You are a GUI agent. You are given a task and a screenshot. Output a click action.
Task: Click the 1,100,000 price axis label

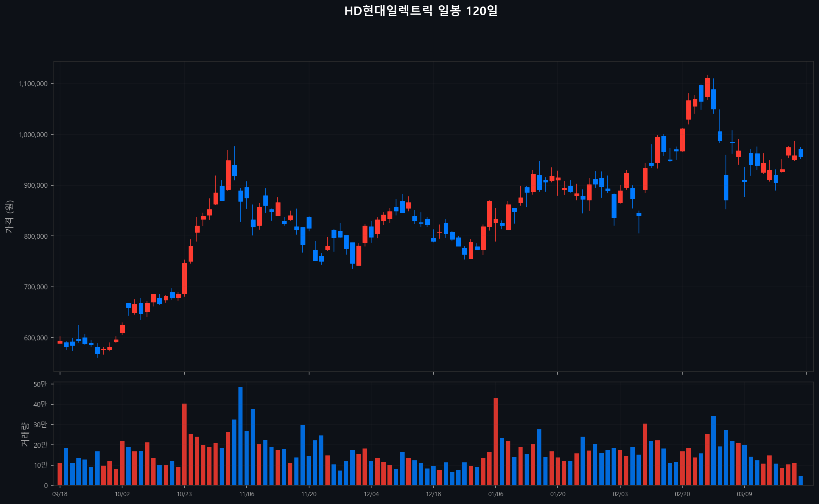coord(33,84)
